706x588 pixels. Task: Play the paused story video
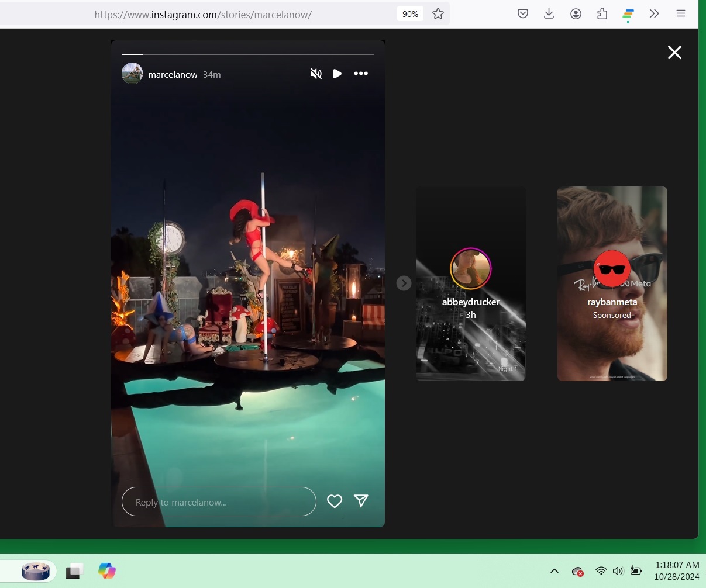pos(337,74)
